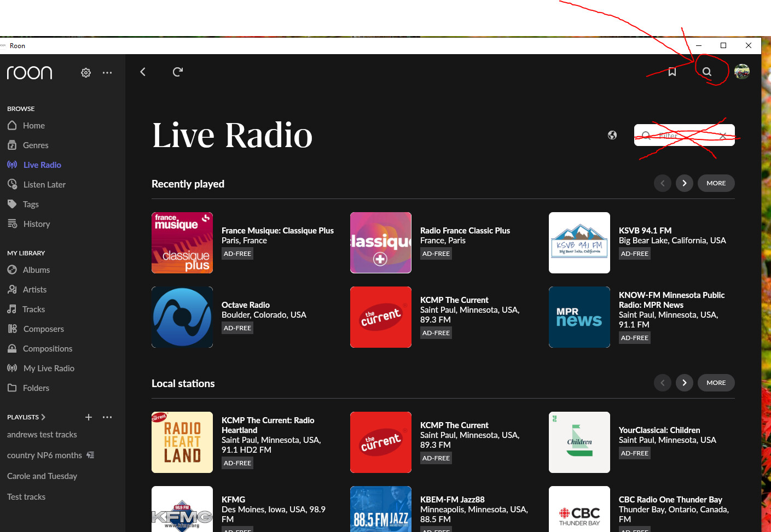Open KCMP The Current in Recently played
This screenshot has height=532, width=771.
coord(381,317)
